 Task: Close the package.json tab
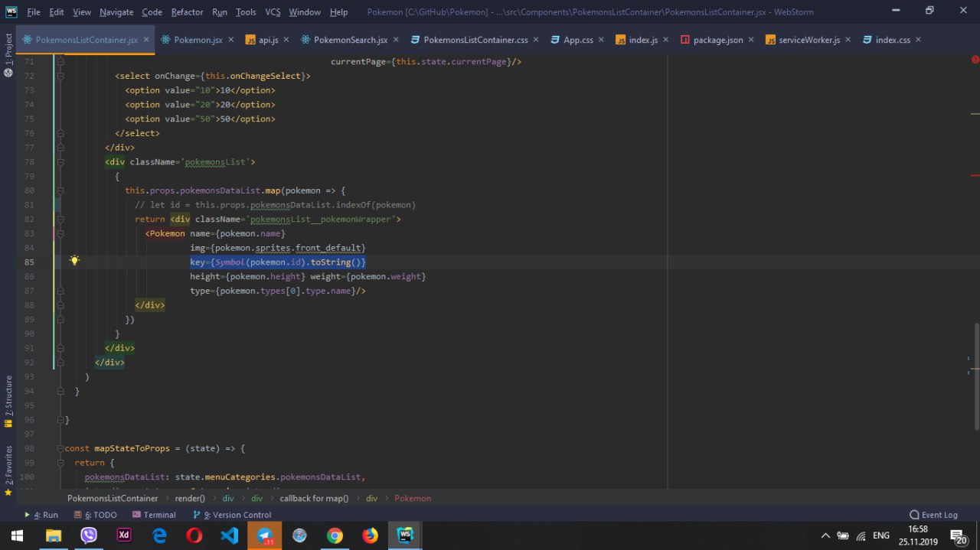[751, 40]
